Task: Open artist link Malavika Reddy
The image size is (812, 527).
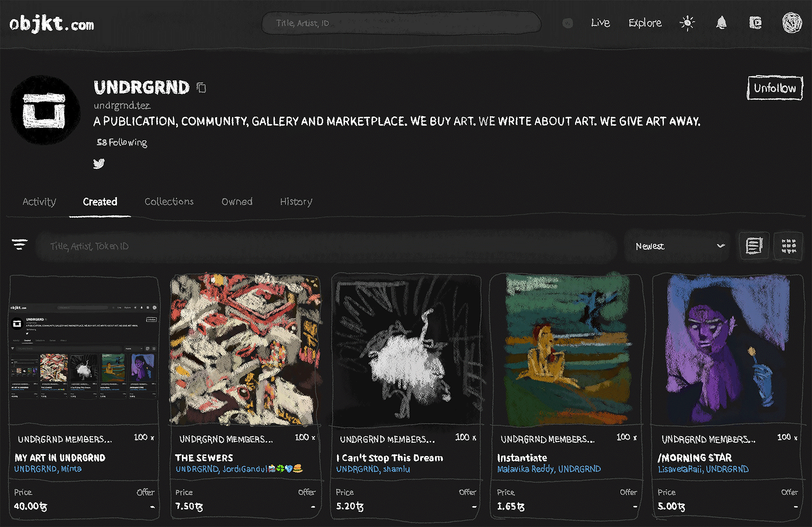Action: pos(525,469)
